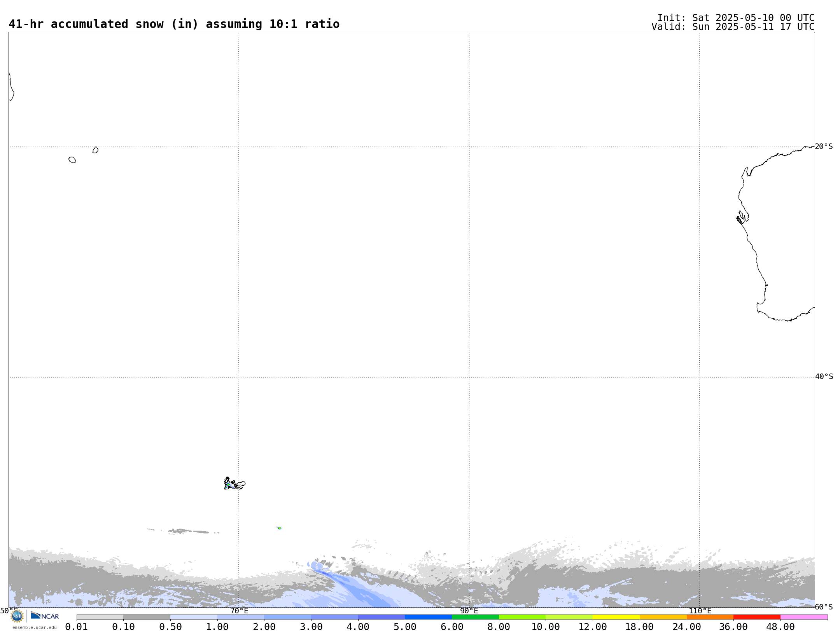Select the green 6.00 colorbar swatch
The width and height of the screenshot is (840, 632).
tap(475, 617)
